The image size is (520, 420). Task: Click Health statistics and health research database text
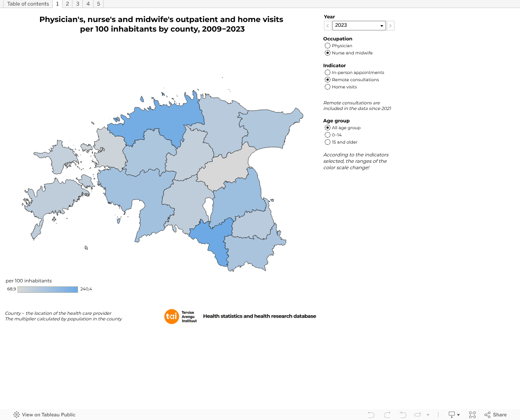[x=260, y=316]
